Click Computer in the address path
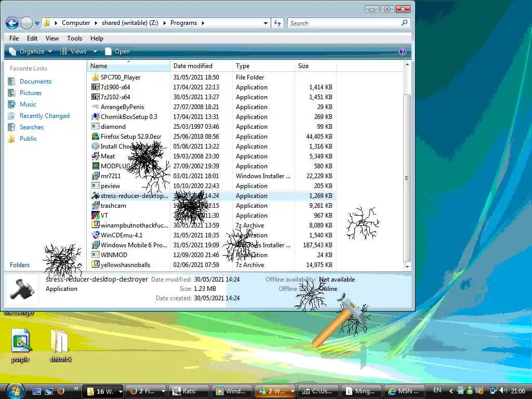This screenshot has width=532, height=399. click(x=76, y=23)
